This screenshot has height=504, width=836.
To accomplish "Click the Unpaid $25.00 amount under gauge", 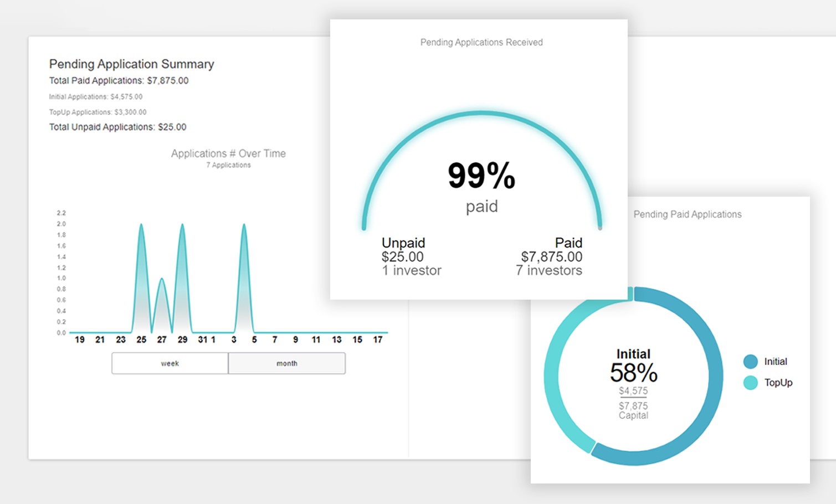I will point(402,257).
